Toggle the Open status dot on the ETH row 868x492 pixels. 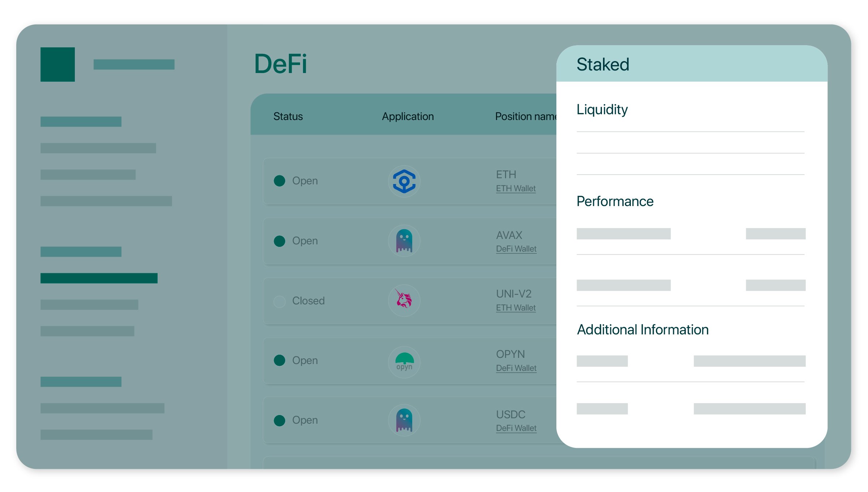click(279, 181)
